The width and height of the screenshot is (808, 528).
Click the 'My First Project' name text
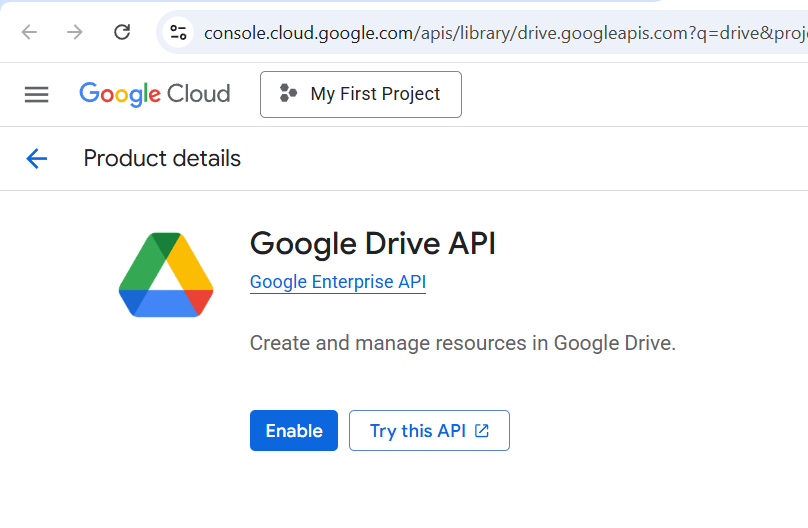[x=375, y=94]
